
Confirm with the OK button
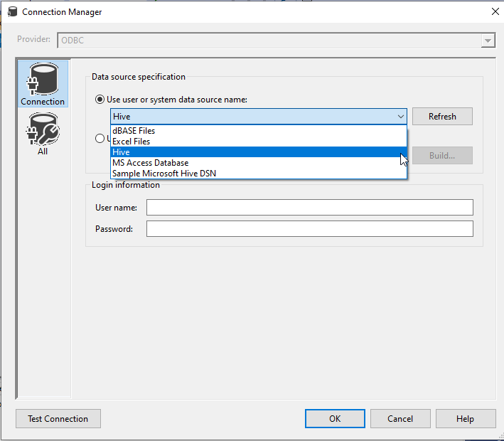click(335, 419)
